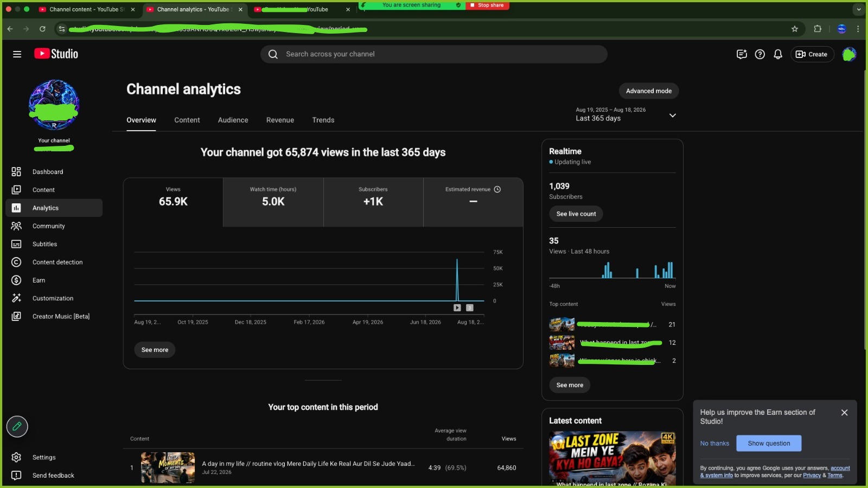Viewport: 868px width, 488px height.
Task: Open Dashboard from the sidebar
Action: [x=54, y=172]
